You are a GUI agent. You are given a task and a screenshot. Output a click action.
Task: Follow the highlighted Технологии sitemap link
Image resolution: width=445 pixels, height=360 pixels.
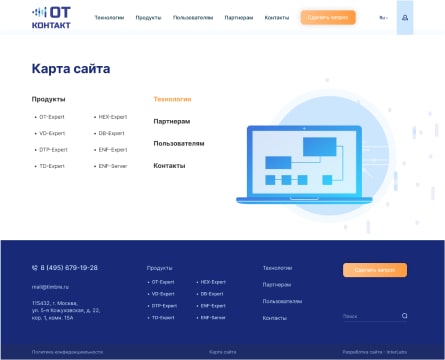point(172,99)
